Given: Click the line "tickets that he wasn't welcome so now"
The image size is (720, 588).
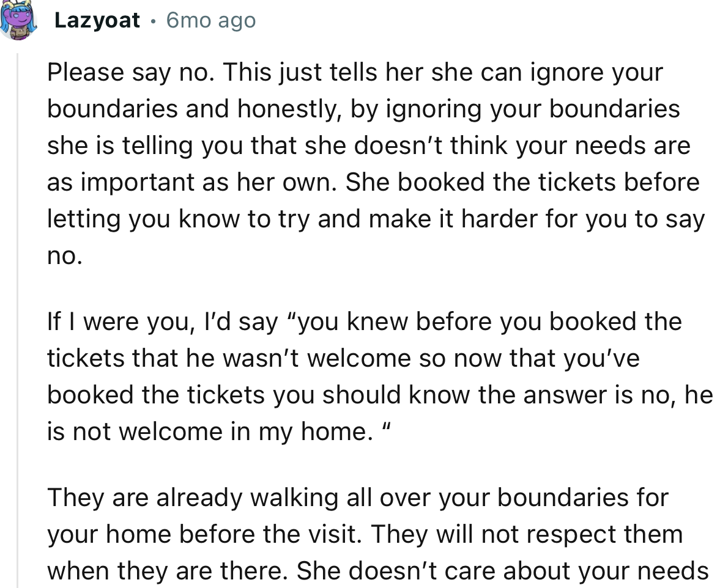Looking at the screenshot, I should click(343, 358).
